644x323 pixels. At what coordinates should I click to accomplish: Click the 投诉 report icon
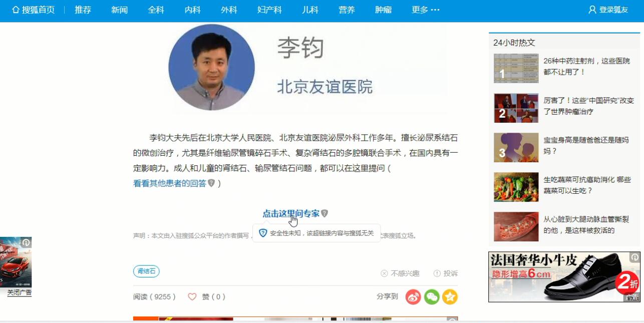437,273
